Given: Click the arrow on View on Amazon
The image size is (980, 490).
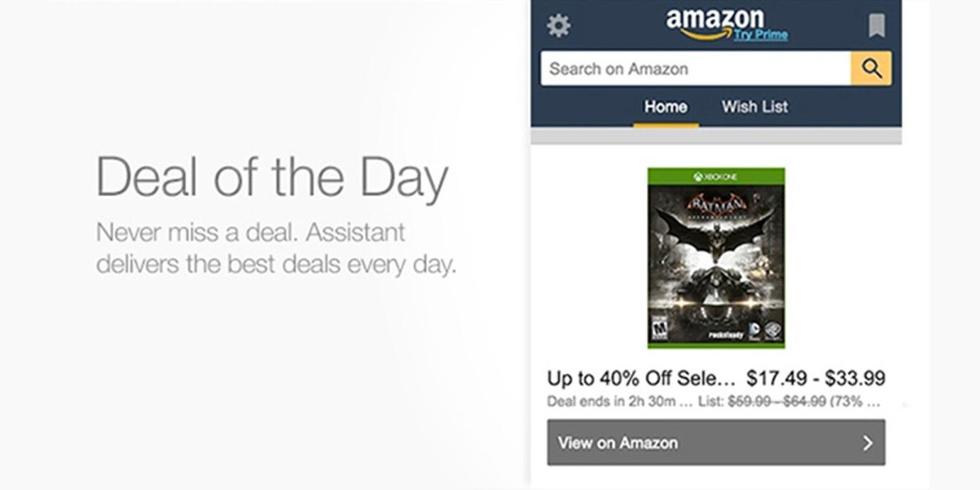Looking at the screenshot, I should [867, 443].
